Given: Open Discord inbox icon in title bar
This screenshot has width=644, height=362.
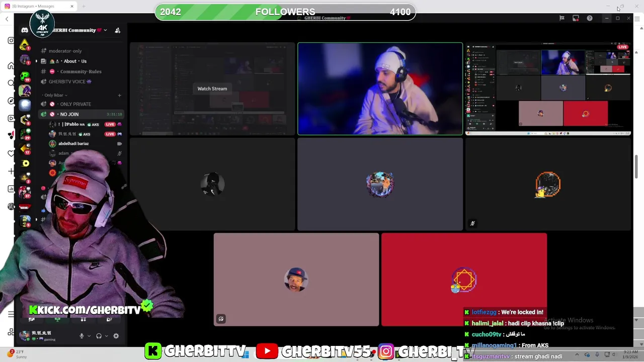Looking at the screenshot, I should 576,18.
